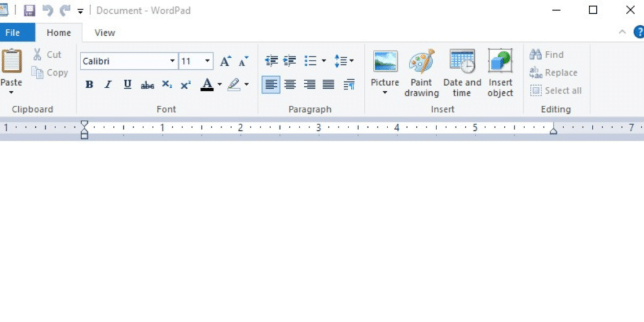Minimize the WordPad window
The image size is (644, 322).
tap(556, 10)
